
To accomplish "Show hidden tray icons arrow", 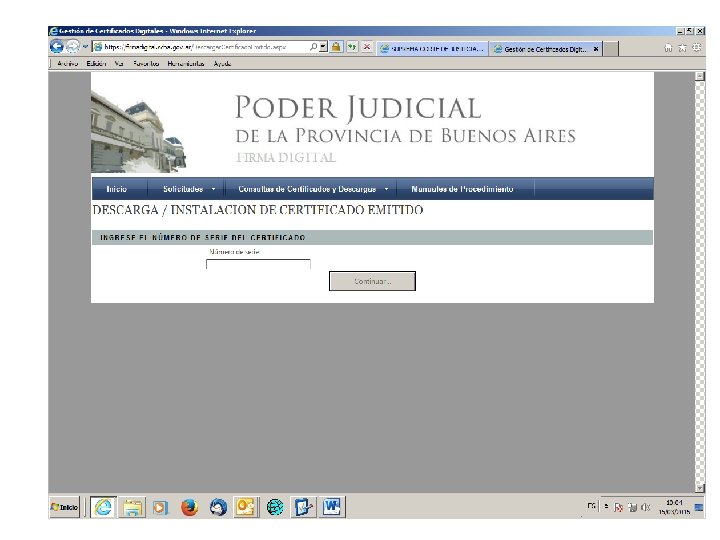I will pyautogui.click(x=606, y=506).
